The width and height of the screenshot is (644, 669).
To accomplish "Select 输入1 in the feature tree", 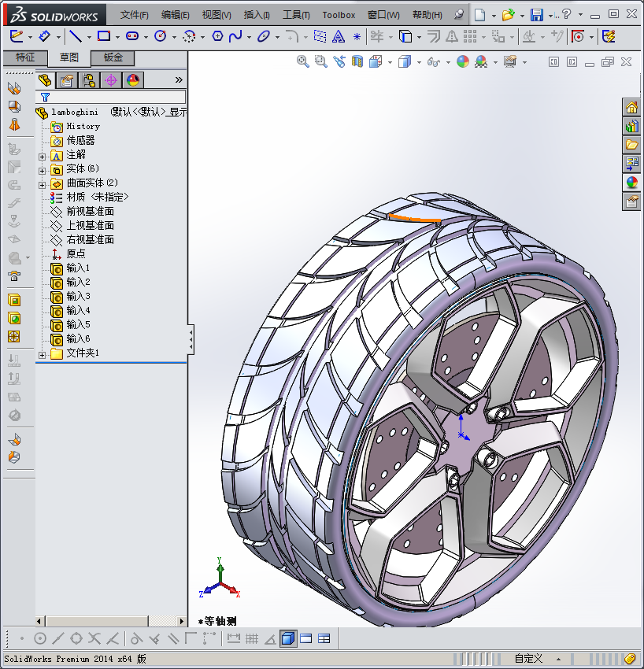I will 78,268.
